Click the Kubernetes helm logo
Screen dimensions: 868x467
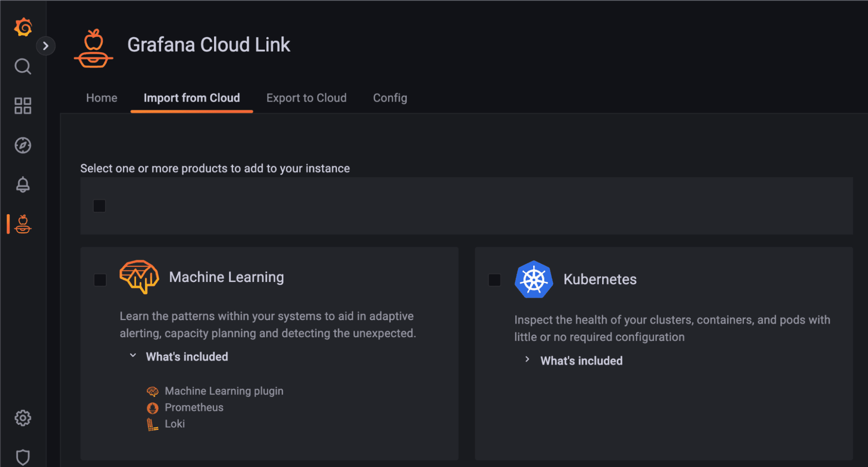point(534,279)
